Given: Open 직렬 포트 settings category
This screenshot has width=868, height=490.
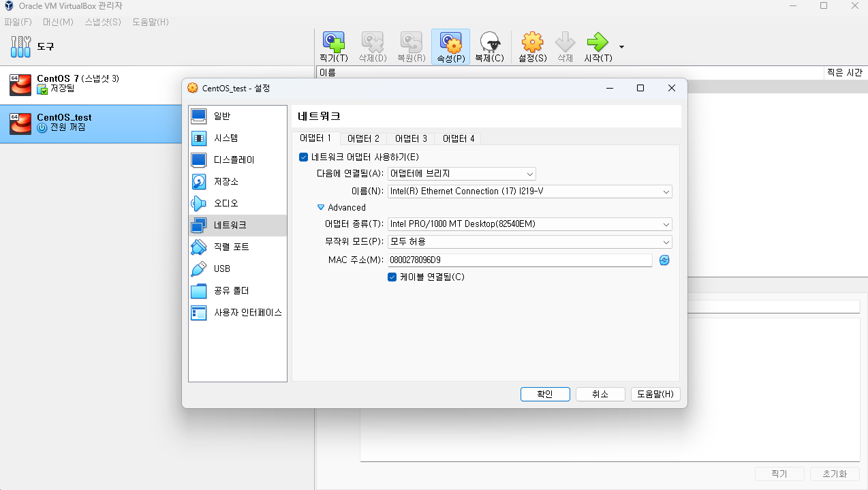Looking at the screenshot, I should 238,247.
